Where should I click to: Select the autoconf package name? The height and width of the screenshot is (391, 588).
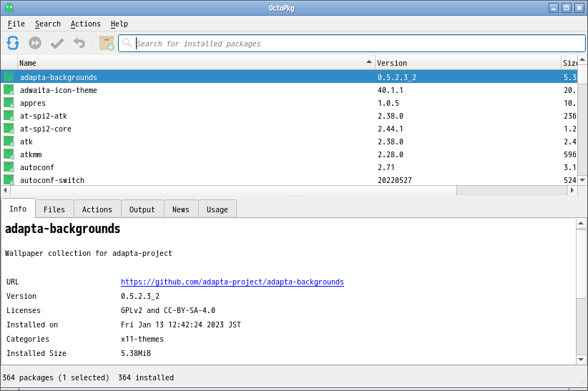[37, 167]
